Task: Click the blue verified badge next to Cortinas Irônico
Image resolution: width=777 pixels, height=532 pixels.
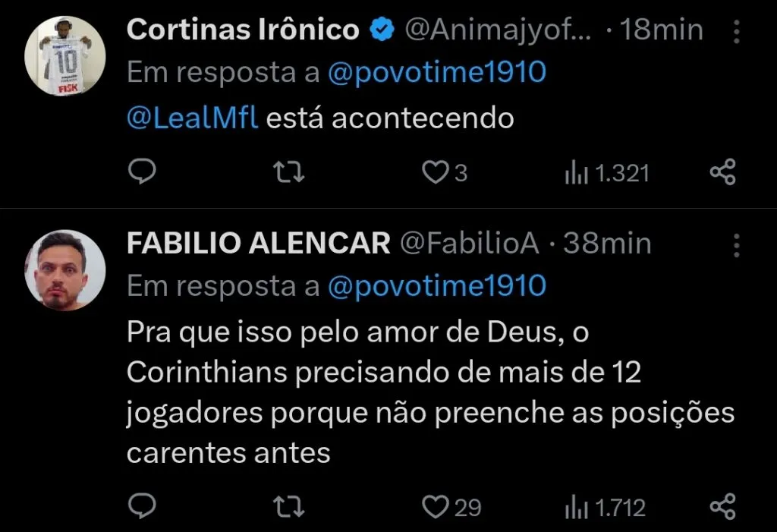Action: click(381, 30)
